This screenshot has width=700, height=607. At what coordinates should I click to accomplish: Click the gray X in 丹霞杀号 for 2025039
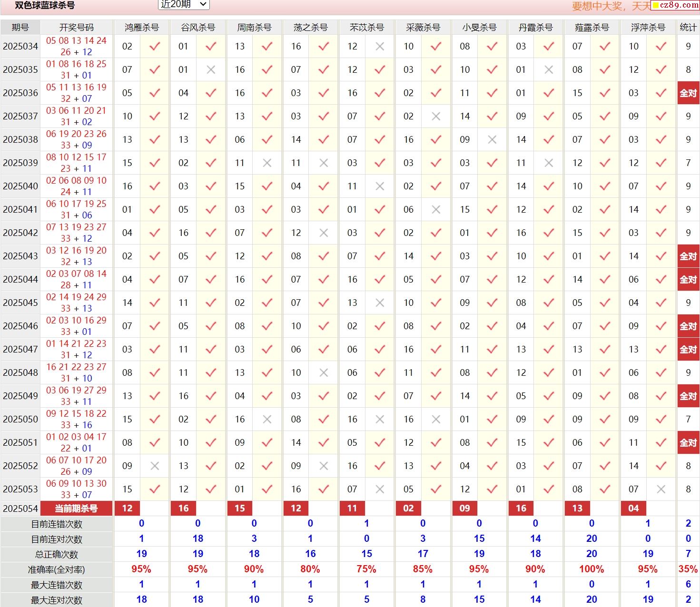(549, 163)
